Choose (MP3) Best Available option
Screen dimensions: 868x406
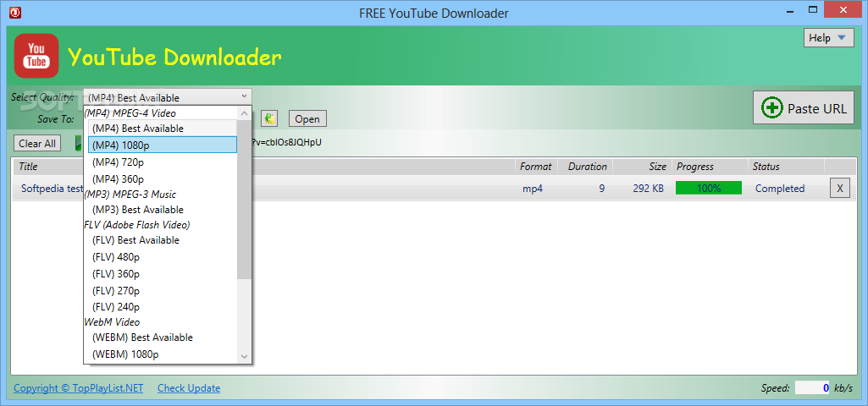click(x=163, y=210)
